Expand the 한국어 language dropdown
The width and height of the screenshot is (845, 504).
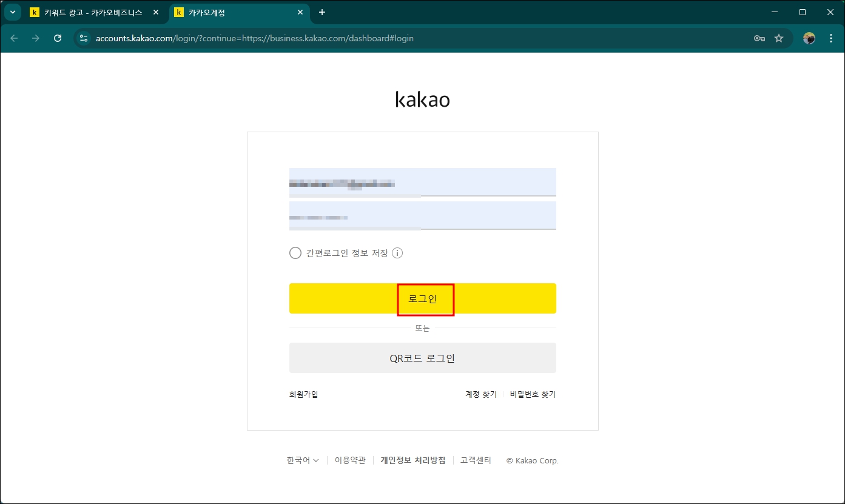(x=301, y=460)
